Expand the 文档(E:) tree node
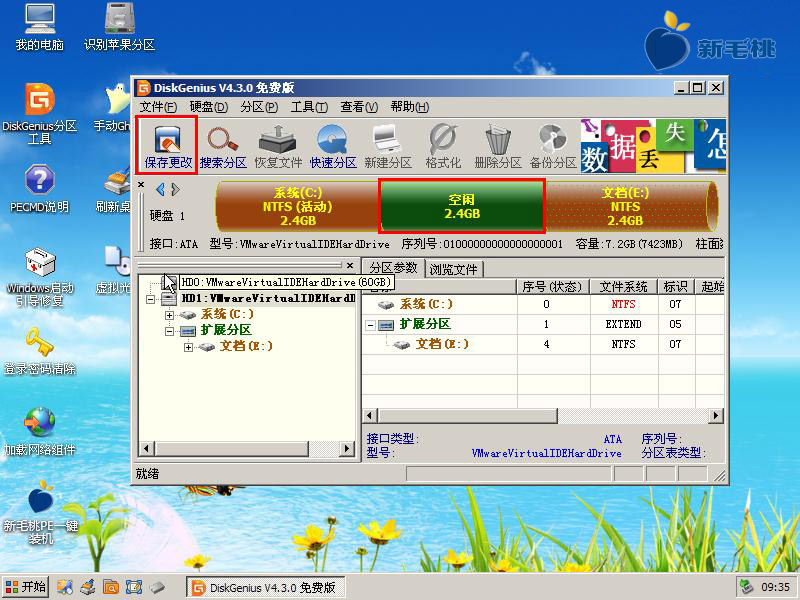 pyautogui.click(x=188, y=347)
